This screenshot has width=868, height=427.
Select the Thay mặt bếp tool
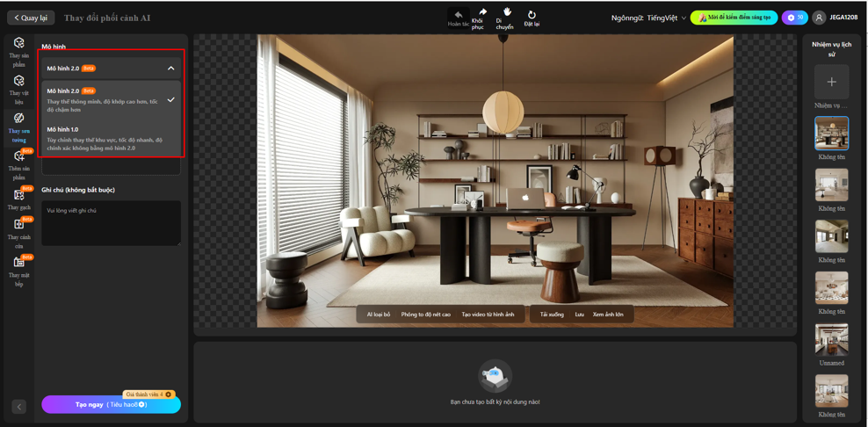[18, 271]
